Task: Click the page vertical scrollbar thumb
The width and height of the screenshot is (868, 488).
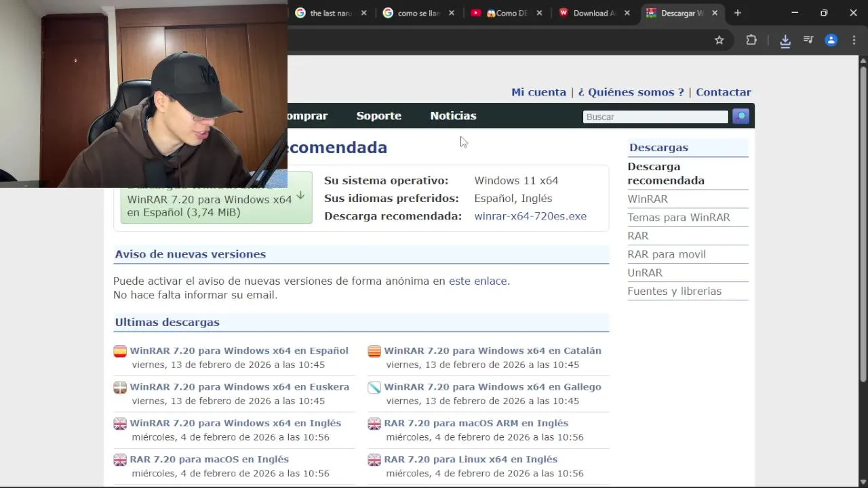Action: [x=863, y=224]
